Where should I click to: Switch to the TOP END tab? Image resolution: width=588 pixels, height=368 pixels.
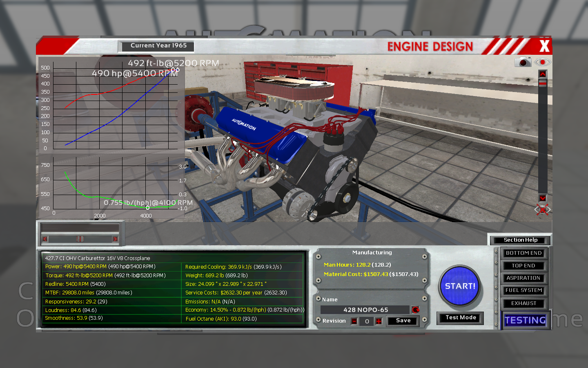[523, 266]
